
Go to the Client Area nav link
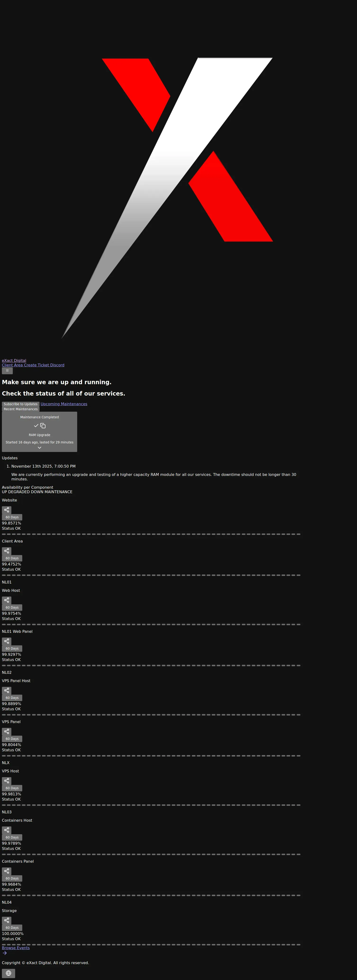click(x=12, y=365)
